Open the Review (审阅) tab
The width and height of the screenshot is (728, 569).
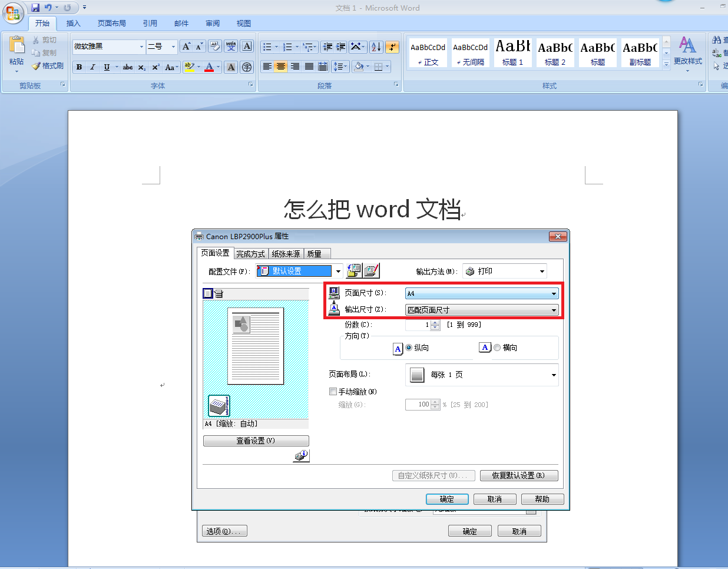(x=213, y=24)
